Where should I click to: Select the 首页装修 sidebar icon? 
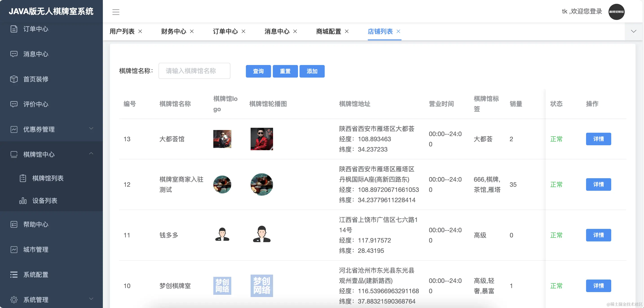point(14,79)
